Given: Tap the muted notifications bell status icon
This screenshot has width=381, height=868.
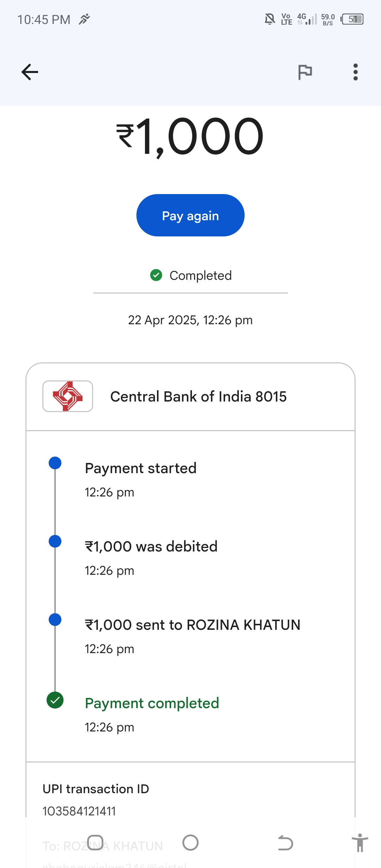Looking at the screenshot, I should click(270, 19).
